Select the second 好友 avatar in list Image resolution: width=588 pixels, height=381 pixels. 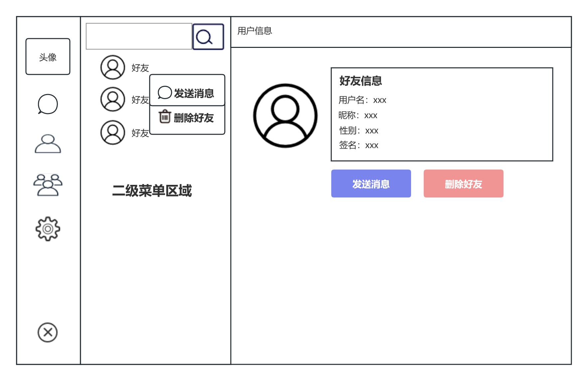click(x=113, y=99)
